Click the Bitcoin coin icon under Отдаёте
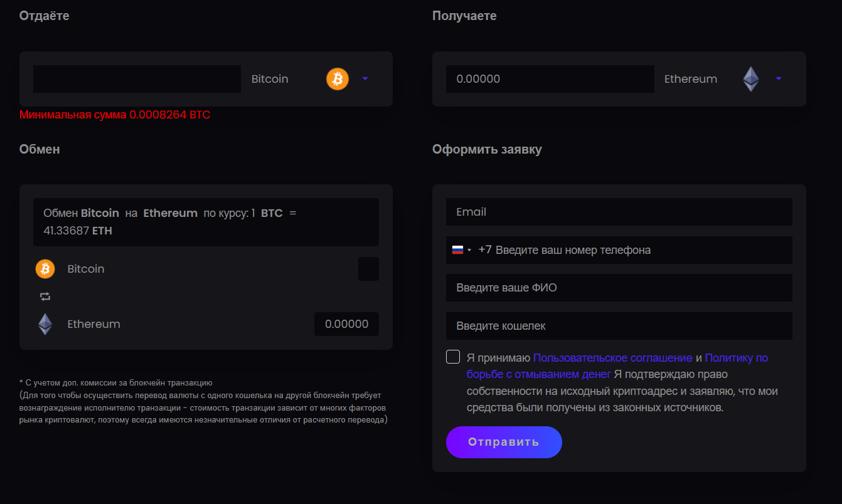Viewport: 842px width, 504px height. click(337, 79)
